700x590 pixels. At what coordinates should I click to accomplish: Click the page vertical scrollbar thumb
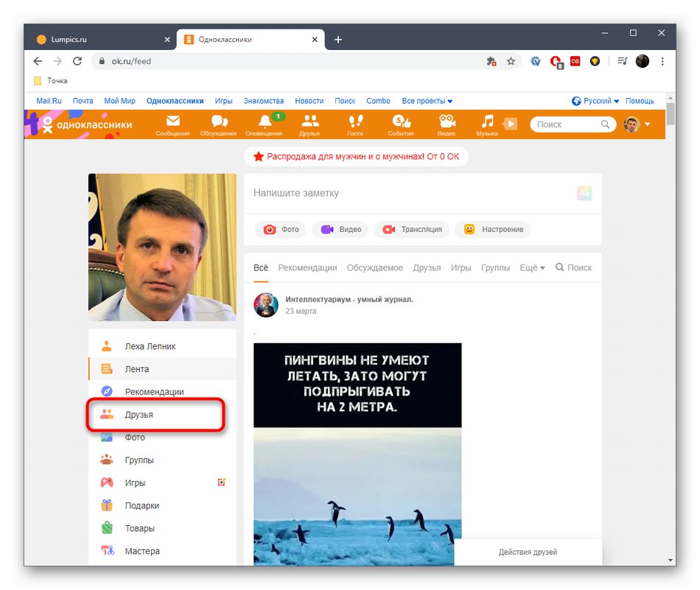coord(670,114)
